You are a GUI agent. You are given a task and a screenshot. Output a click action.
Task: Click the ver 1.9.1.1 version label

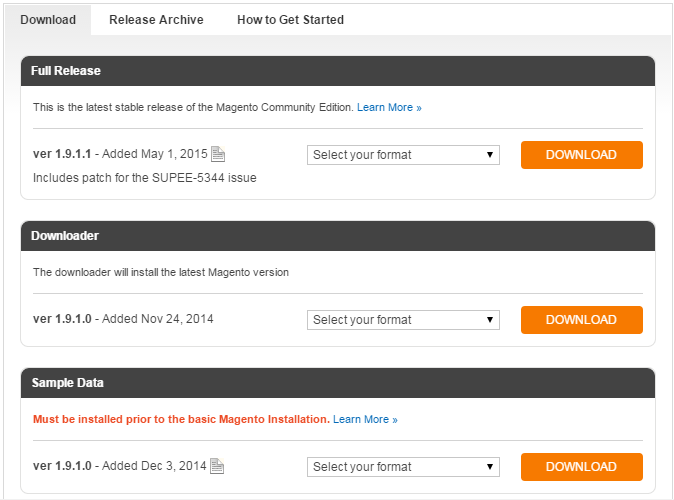coord(62,154)
